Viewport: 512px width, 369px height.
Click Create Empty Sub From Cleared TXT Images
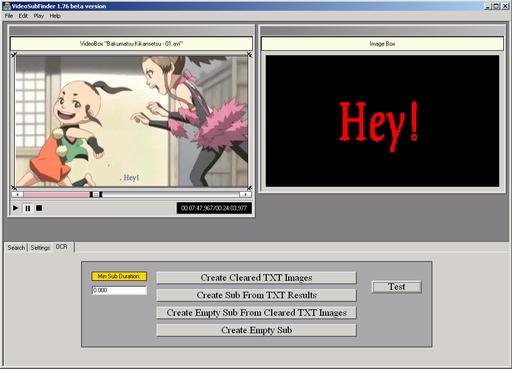coord(256,313)
